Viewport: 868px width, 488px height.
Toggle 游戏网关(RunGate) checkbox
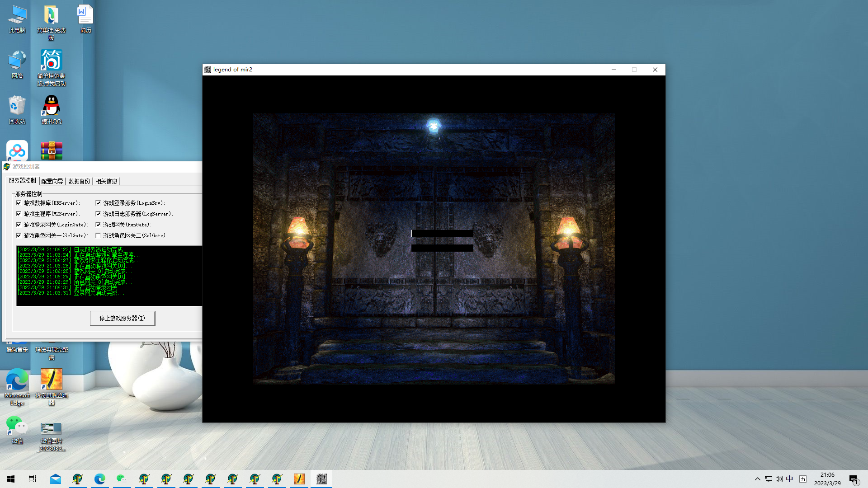(98, 225)
